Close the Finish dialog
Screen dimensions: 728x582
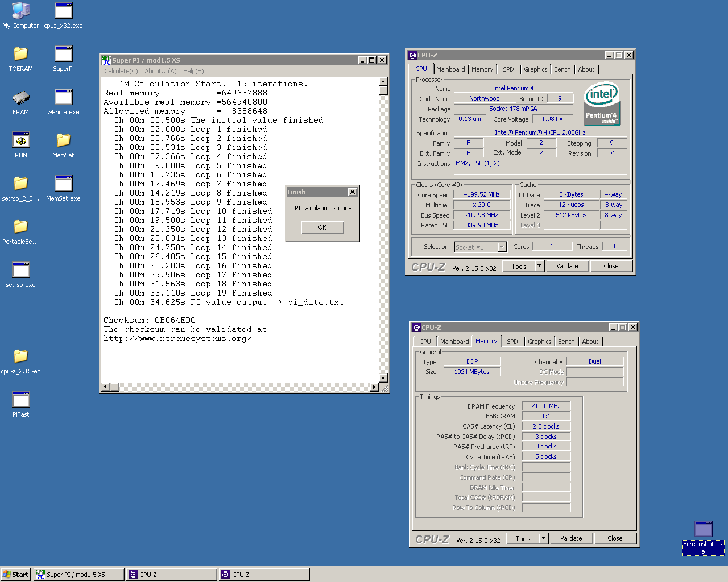pos(353,192)
